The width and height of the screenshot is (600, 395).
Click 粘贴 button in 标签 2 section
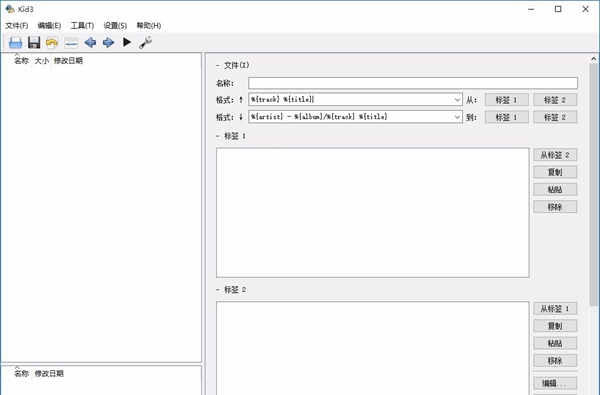[x=555, y=343]
